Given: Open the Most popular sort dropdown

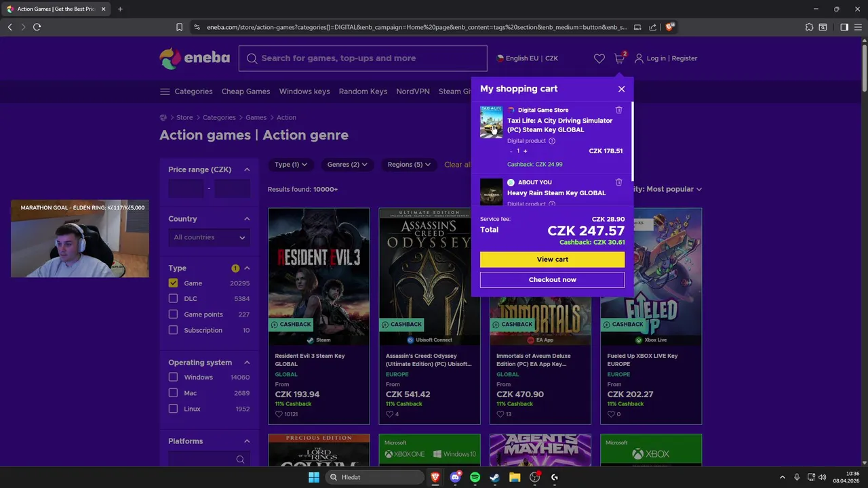Looking at the screenshot, I should (x=674, y=189).
